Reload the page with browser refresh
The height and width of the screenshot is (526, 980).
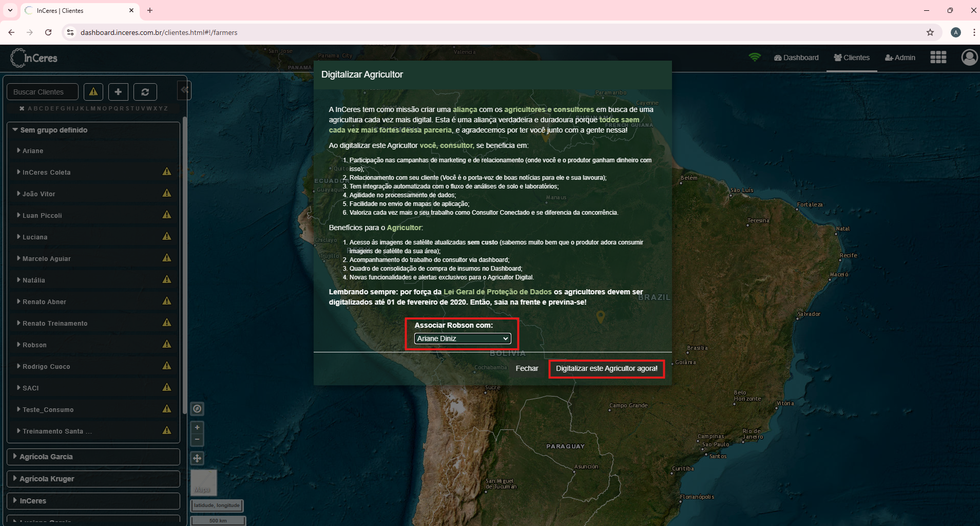[48, 32]
